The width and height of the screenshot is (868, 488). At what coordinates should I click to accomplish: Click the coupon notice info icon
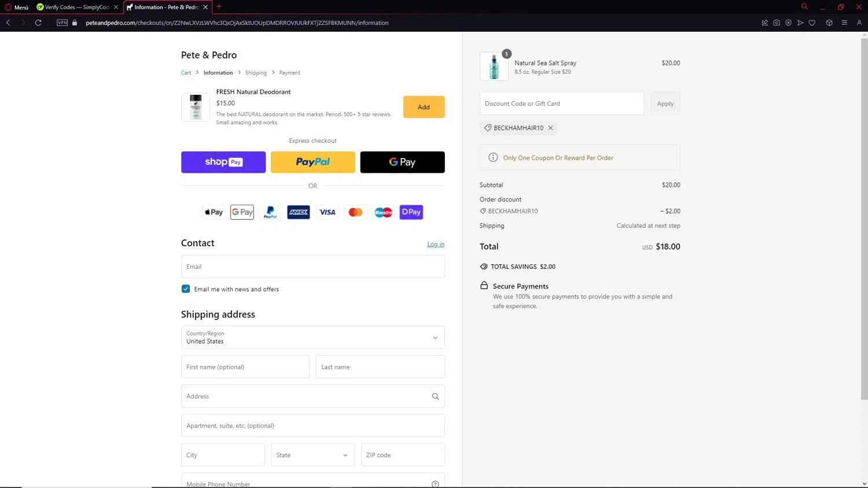(x=493, y=157)
